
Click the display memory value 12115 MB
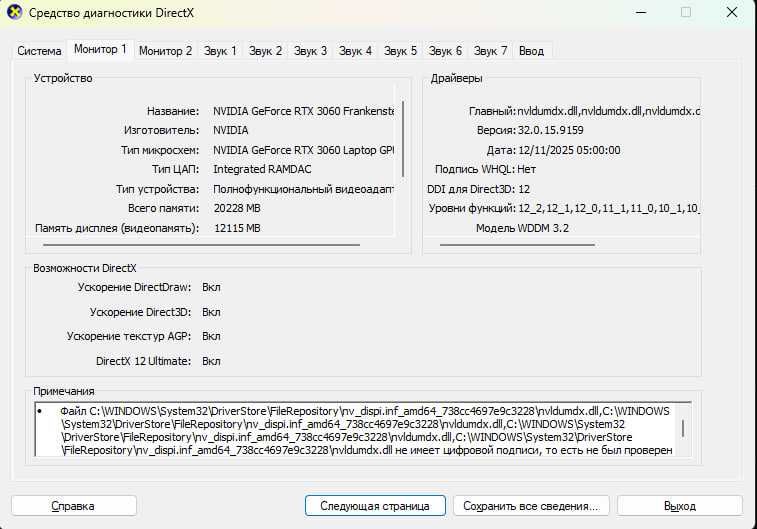click(x=237, y=228)
